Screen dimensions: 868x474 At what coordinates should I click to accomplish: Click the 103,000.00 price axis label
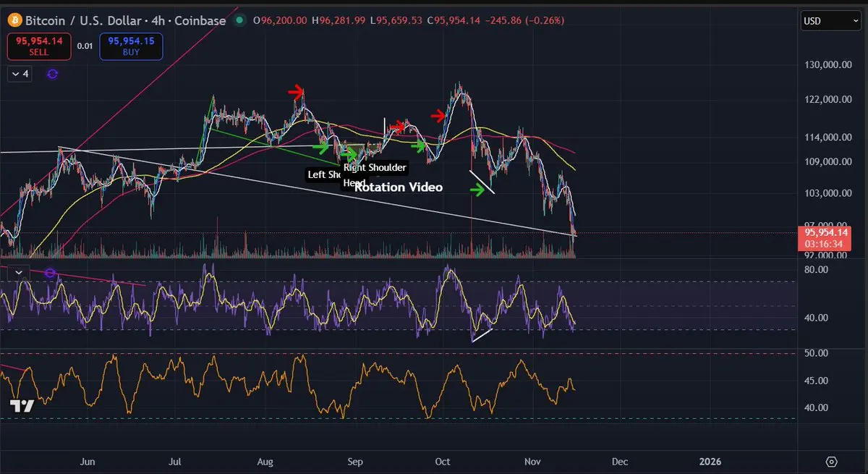[x=827, y=193]
